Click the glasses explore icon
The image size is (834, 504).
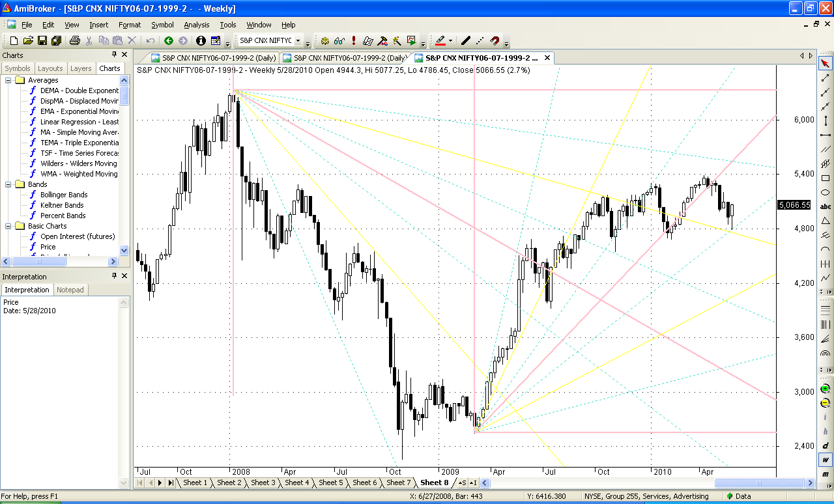tap(339, 40)
